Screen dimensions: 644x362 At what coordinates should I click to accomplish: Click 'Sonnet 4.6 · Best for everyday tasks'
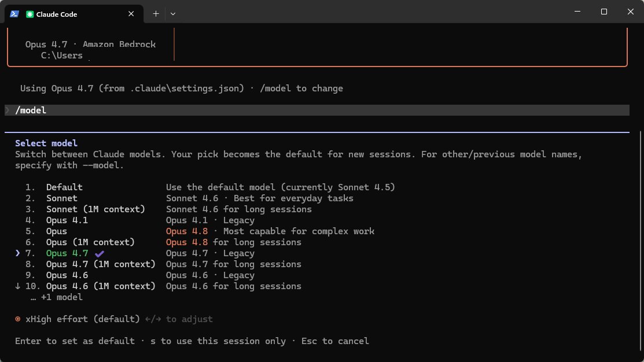(x=260, y=198)
